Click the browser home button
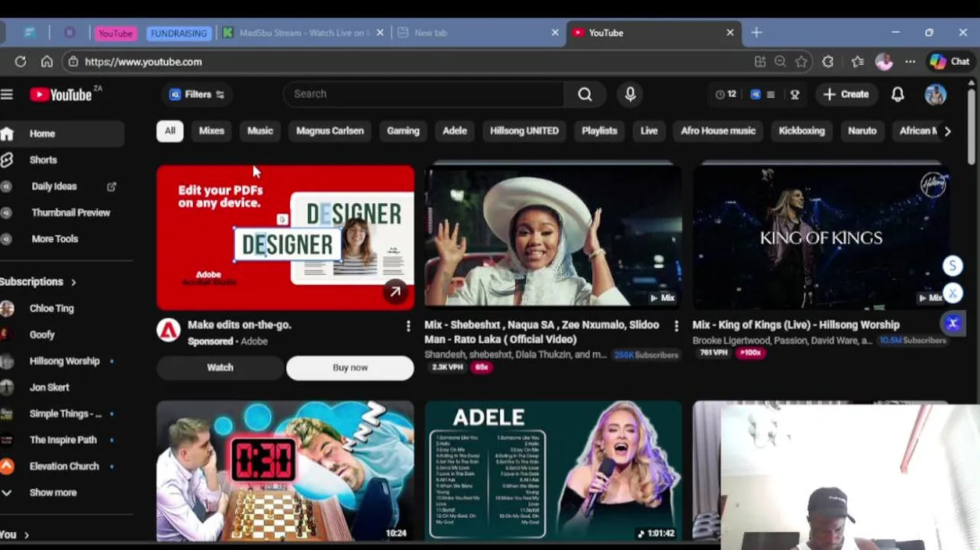 pos(47,62)
